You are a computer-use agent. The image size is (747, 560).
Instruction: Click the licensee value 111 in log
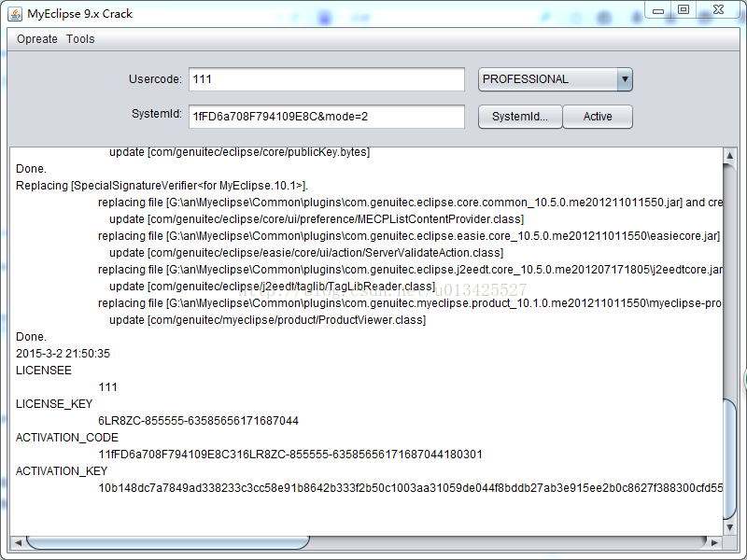[x=107, y=387]
